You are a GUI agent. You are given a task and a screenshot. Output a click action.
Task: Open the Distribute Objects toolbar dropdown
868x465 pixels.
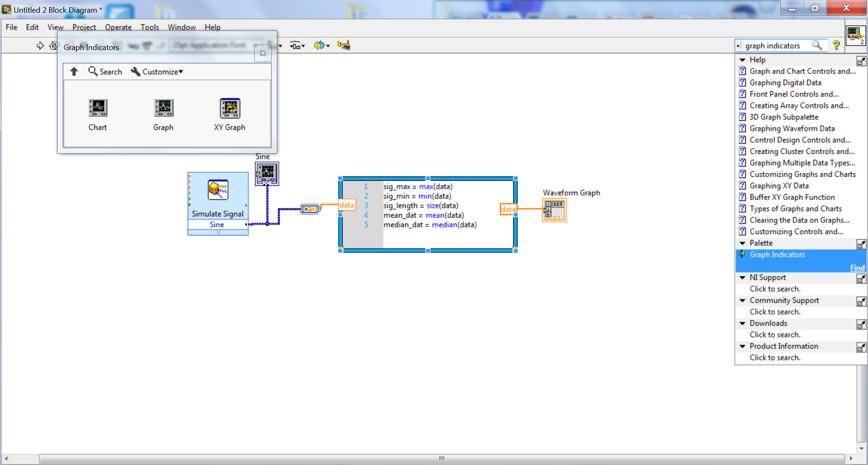[297, 45]
